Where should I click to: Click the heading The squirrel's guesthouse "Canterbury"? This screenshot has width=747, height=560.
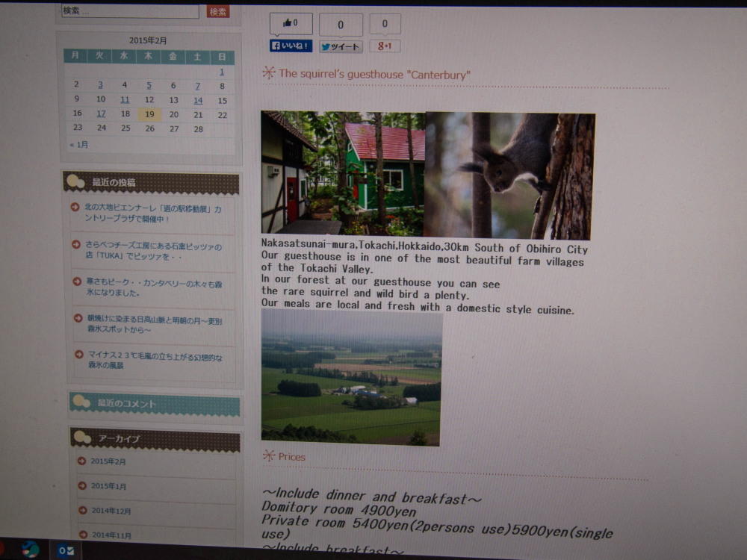point(374,74)
